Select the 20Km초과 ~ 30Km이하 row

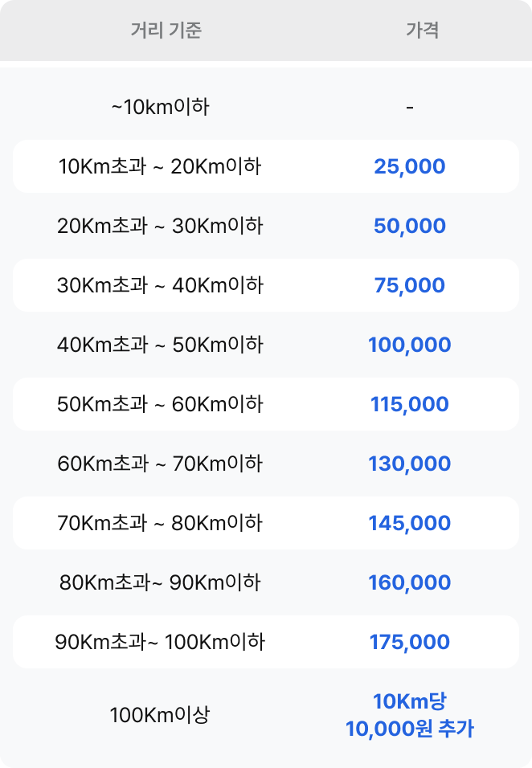(x=160, y=226)
